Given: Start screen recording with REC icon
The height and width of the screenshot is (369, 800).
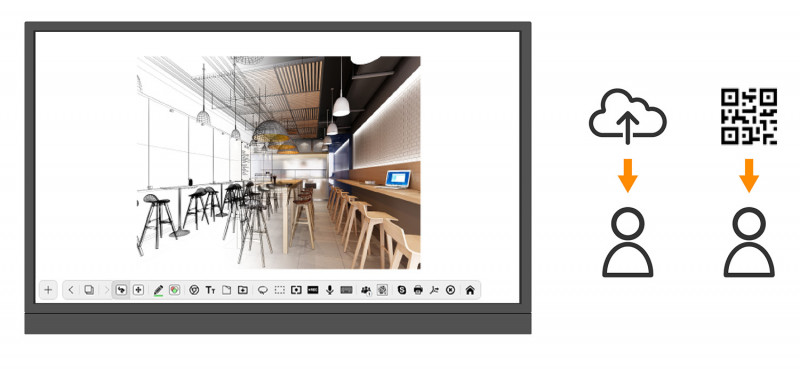Looking at the screenshot, I should [313, 290].
